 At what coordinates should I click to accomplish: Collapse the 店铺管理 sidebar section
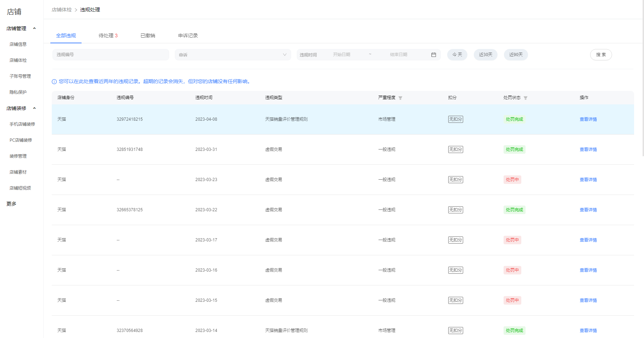coord(34,28)
